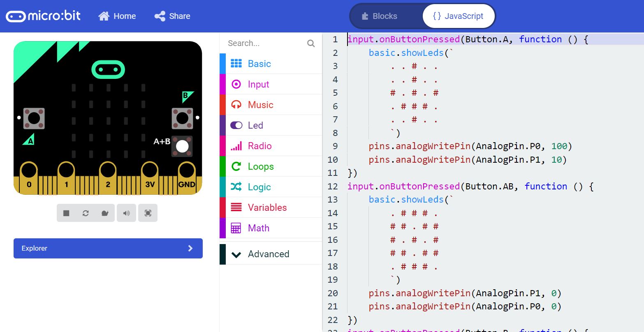The image size is (644, 332).
Task: Click inside the toolbox search field
Action: [x=263, y=43]
